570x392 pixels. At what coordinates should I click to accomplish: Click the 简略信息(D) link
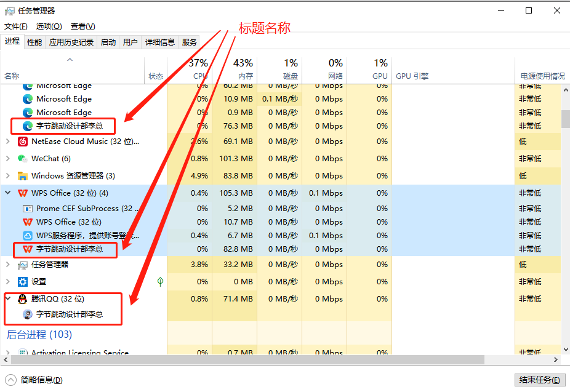(x=41, y=380)
